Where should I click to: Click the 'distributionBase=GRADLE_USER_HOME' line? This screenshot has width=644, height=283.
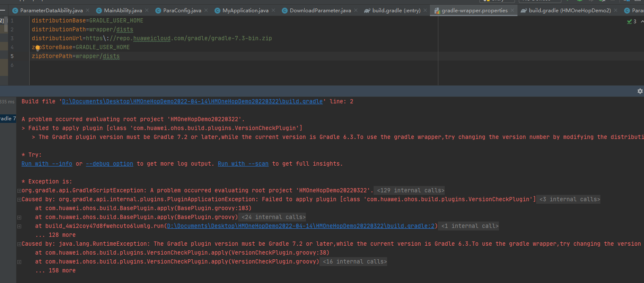88,20
